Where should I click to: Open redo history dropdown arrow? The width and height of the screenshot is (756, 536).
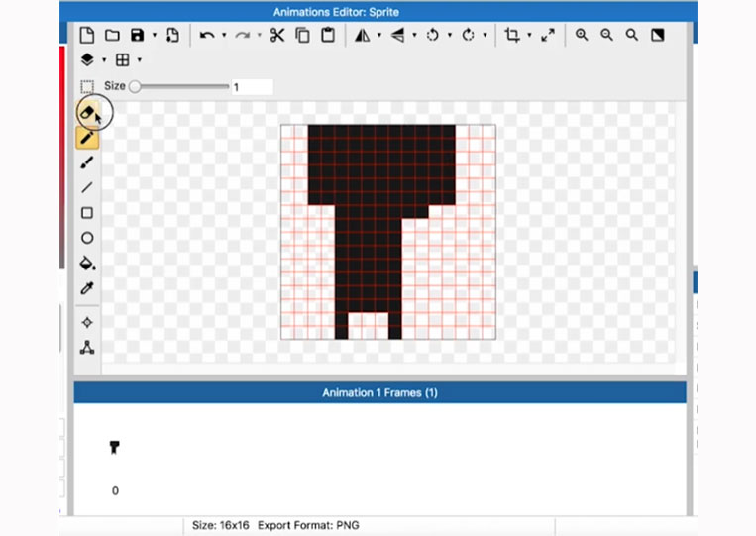coord(260,35)
